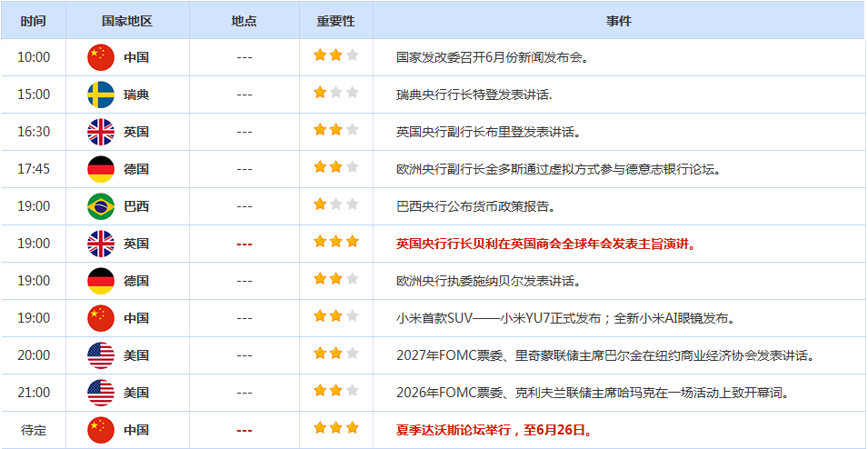The height and width of the screenshot is (449, 868).
Task: Open event 里奇蒙联储主席巴尔金 speech
Action: click(606, 354)
